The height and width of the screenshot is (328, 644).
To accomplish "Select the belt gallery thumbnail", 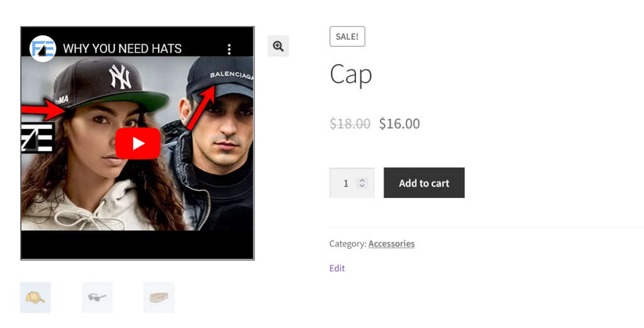I will (x=158, y=297).
